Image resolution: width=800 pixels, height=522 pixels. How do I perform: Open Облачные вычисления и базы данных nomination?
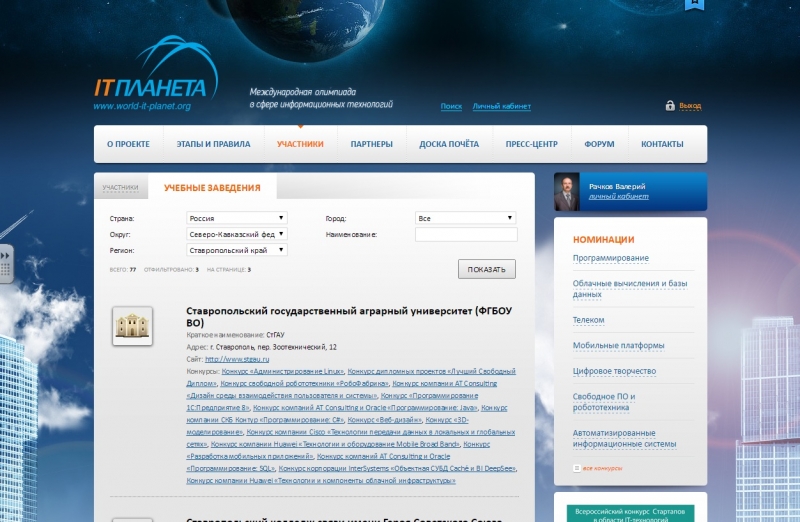coord(630,289)
